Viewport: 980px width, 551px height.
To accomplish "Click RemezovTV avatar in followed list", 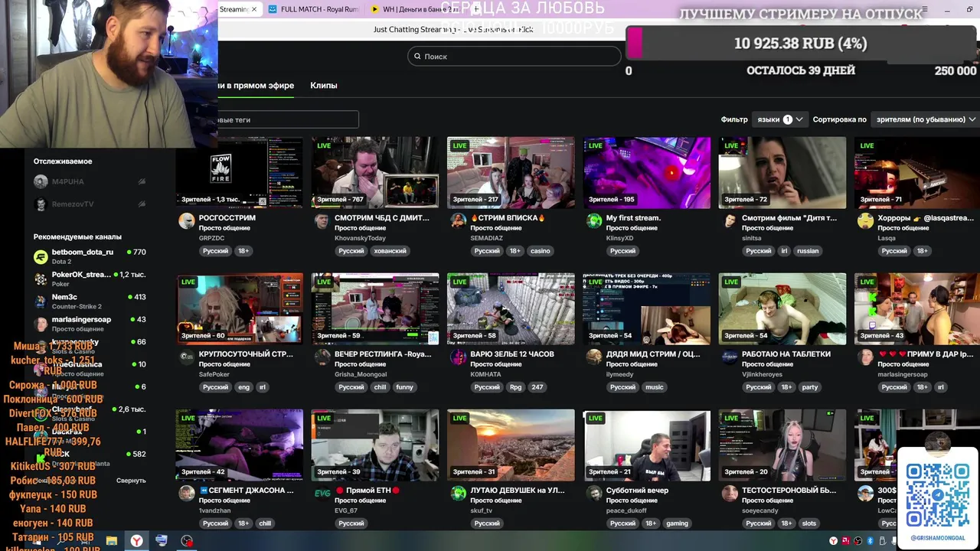I will coord(41,204).
